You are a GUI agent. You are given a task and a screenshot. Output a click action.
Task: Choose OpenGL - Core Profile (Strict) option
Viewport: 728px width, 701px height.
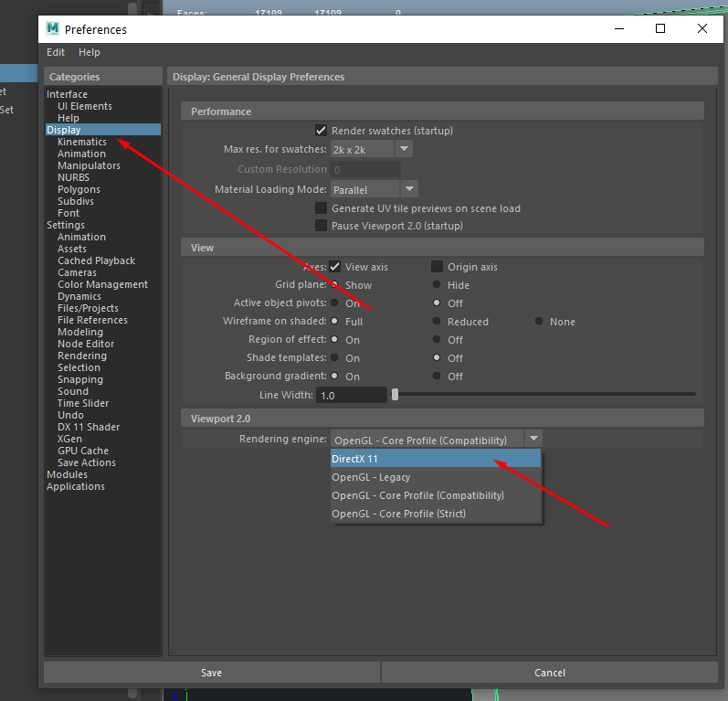[x=436, y=514]
